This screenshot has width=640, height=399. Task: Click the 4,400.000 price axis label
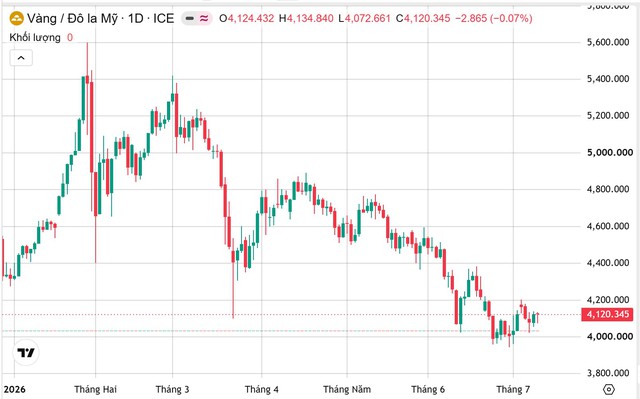tap(608, 263)
